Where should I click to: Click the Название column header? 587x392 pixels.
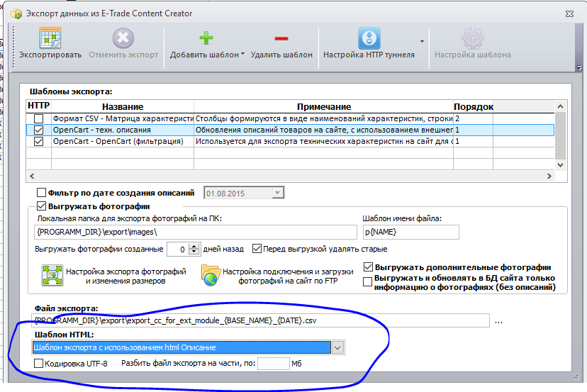coord(123,107)
